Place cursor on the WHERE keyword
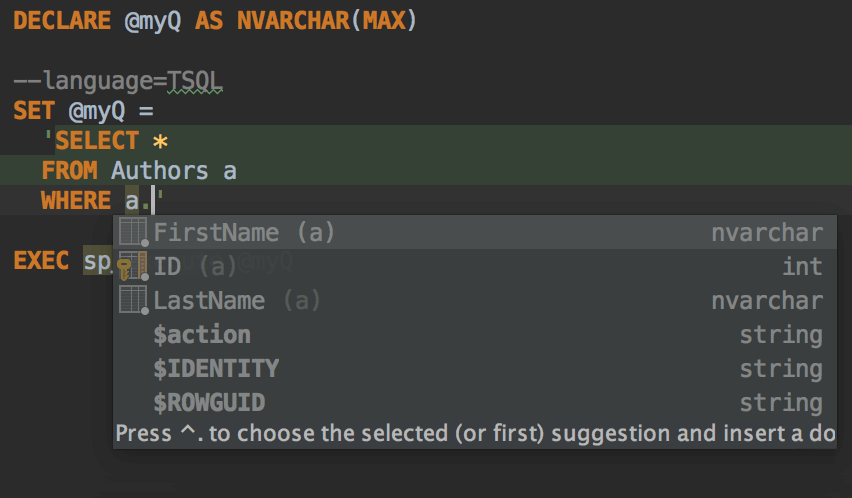852x498 pixels. tap(76, 201)
